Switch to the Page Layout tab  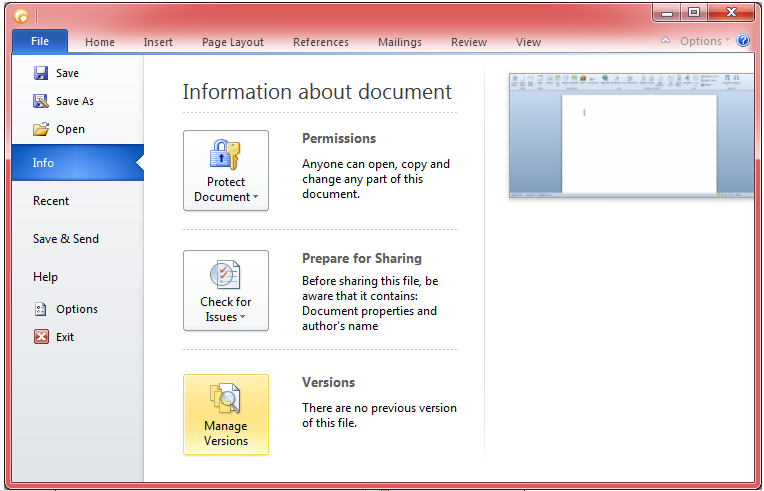coord(233,42)
